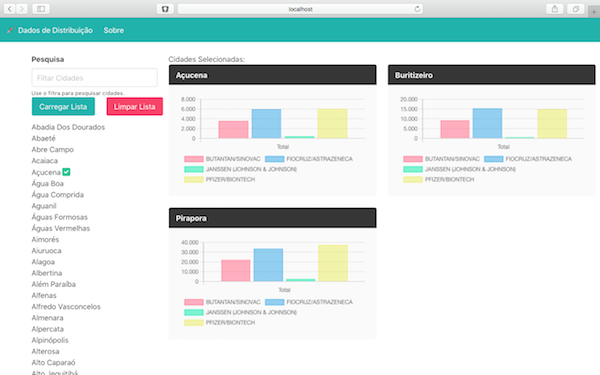The width and height of the screenshot is (600, 375).
Task: Toggle BUTANTAN/SINOVAC legend in Açucena chart
Action: pyautogui.click(x=222, y=159)
